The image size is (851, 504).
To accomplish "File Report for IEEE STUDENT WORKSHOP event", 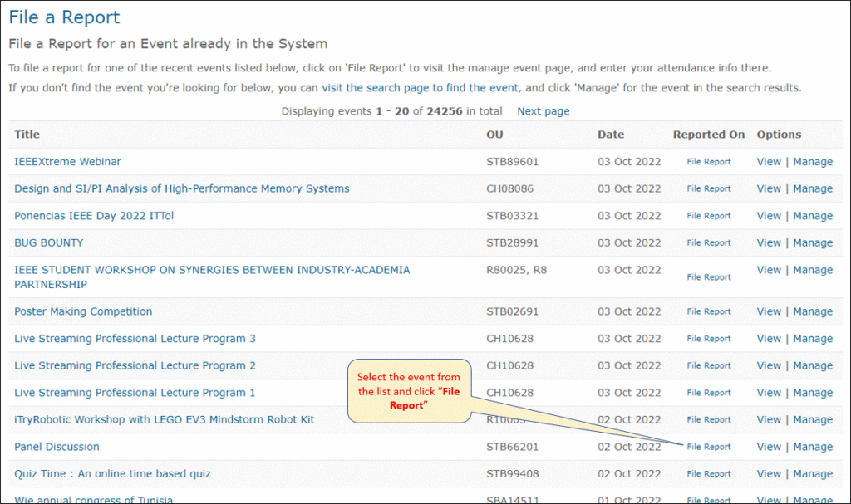I will coord(708,276).
